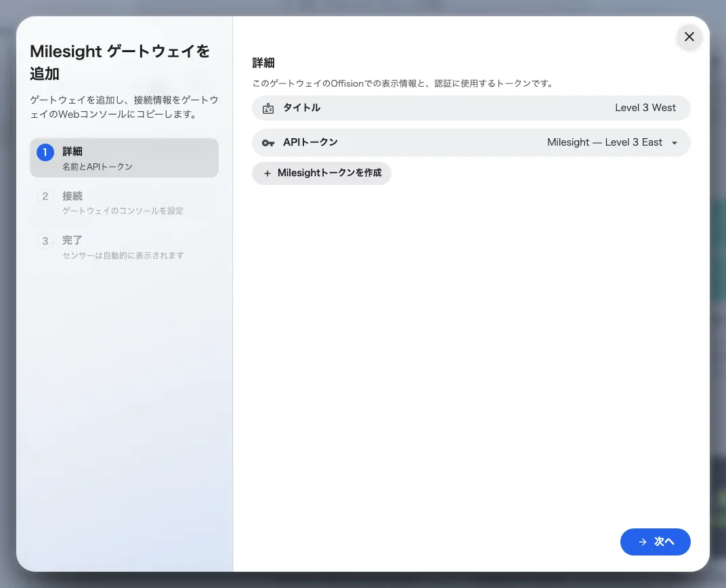Viewport: 726px width, 588px height.
Task: Close the Milesight gateway dialog
Action: pos(689,37)
